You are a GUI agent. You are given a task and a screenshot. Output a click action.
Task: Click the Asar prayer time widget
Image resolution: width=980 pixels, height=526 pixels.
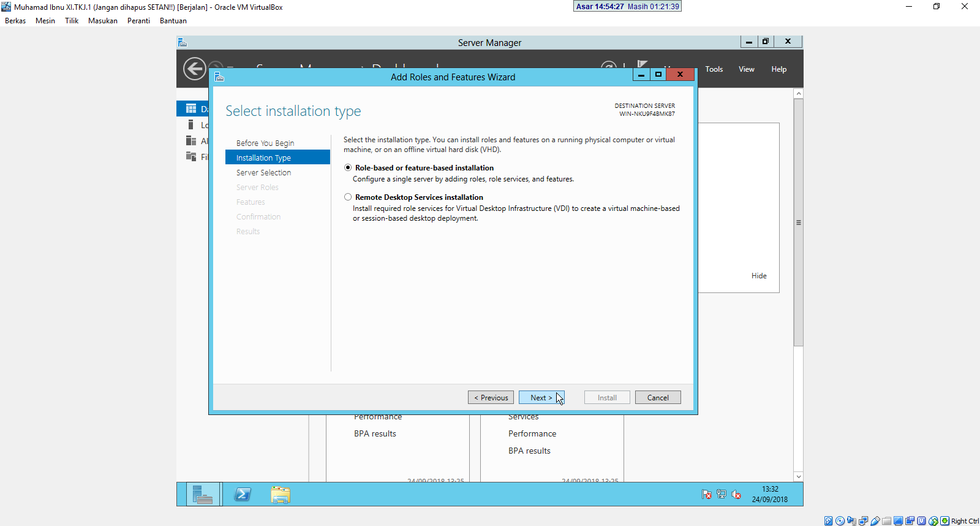[627, 6]
